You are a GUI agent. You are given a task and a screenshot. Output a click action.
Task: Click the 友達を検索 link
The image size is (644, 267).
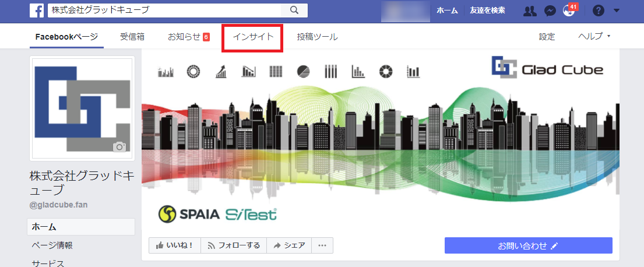pos(488,10)
